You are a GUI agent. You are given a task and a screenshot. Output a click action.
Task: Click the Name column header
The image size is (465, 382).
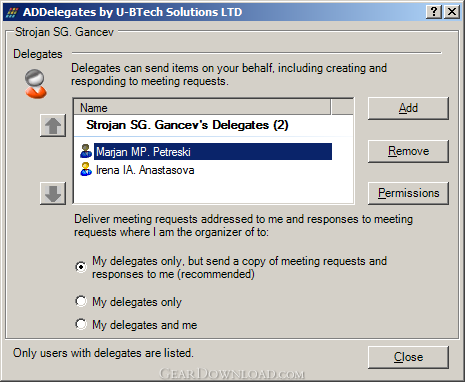(202, 108)
